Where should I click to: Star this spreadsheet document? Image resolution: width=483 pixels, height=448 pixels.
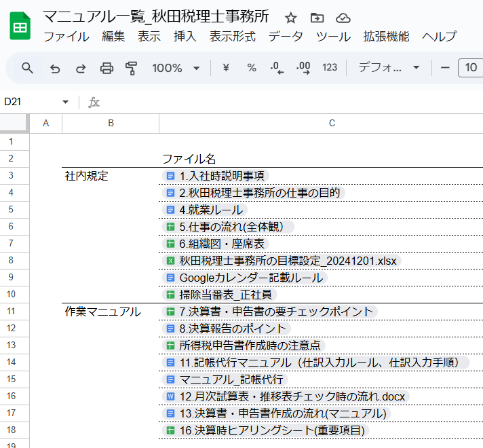pyautogui.click(x=290, y=18)
